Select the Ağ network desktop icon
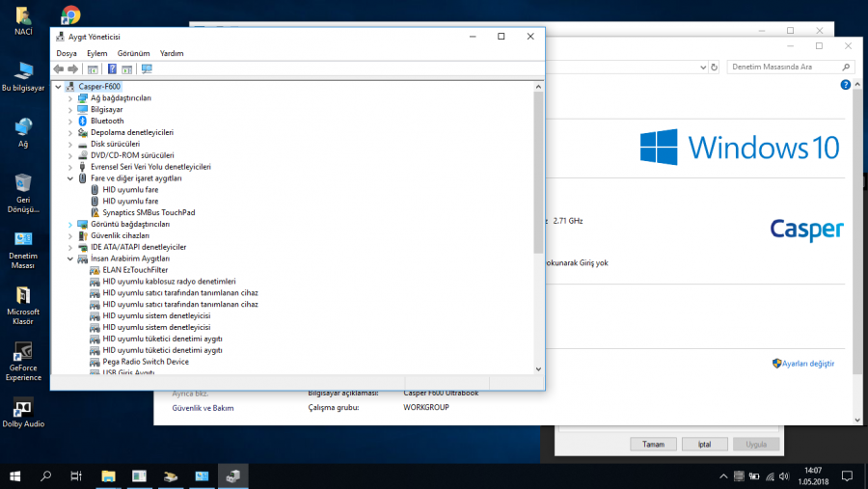868x489 pixels. (23, 133)
